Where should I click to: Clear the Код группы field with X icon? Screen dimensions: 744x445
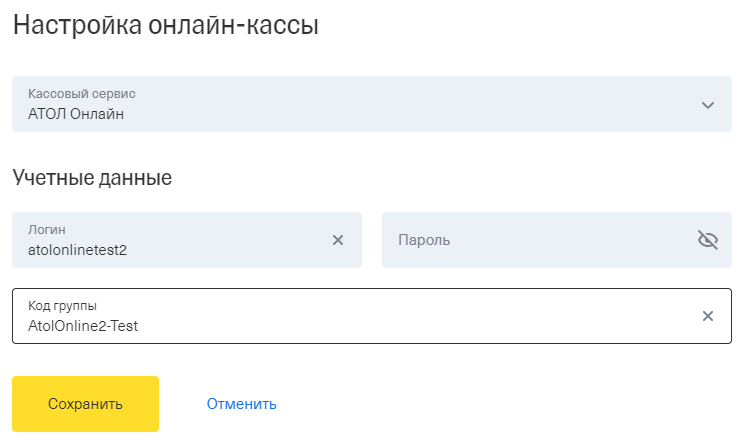tap(707, 316)
